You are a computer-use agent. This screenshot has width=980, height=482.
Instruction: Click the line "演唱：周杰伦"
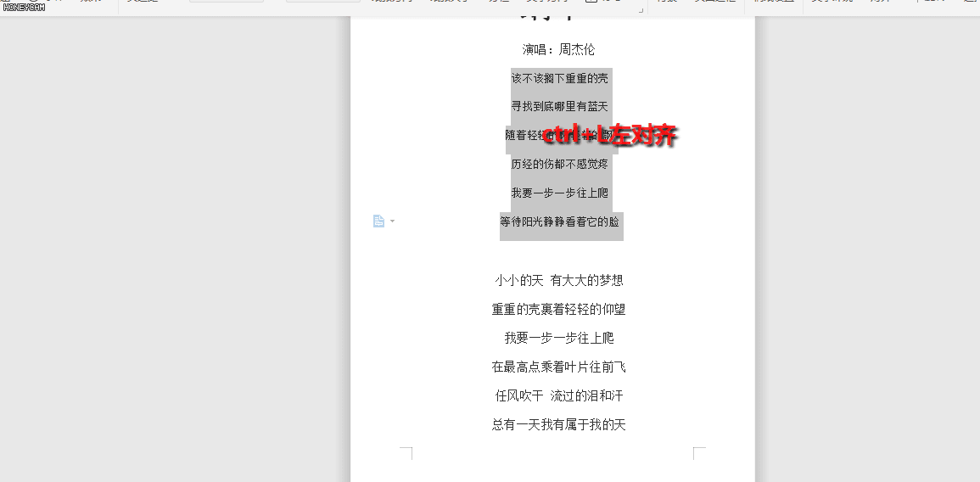[x=559, y=49]
